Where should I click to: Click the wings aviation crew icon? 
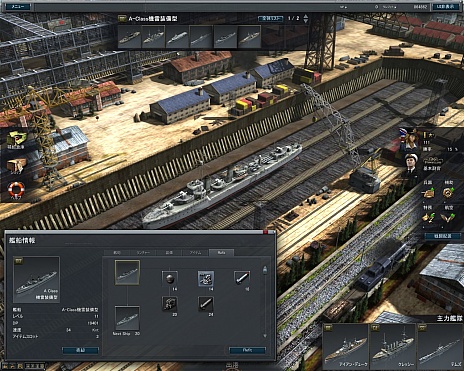(x=448, y=218)
